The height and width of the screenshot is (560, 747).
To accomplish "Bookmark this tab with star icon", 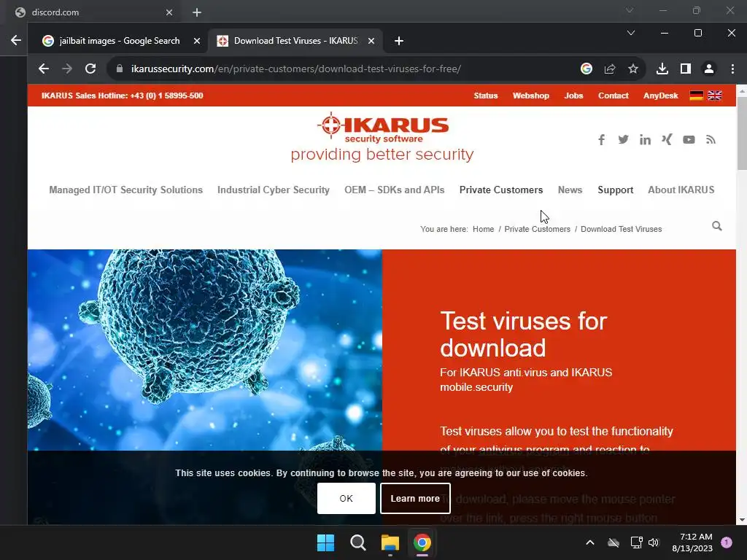I will pos(633,69).
